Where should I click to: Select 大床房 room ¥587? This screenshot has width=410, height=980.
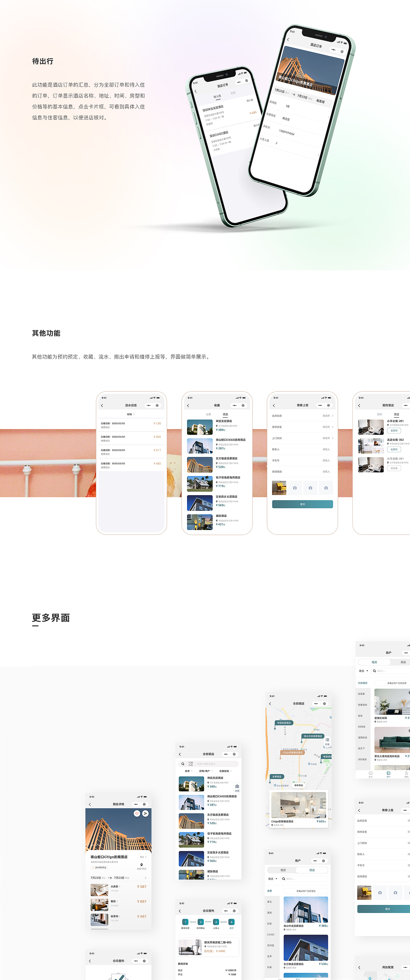pyautogui.click(x=118, y=890)
